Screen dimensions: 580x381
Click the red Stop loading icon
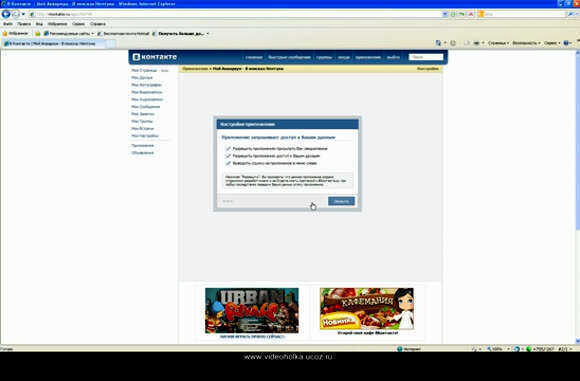pos(471,14)
